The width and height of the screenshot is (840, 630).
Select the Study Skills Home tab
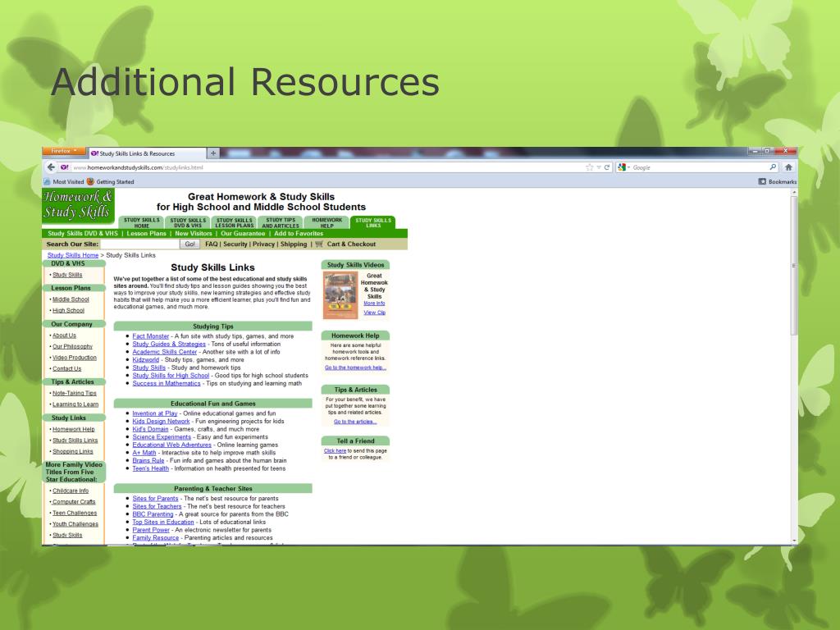pos(141,223)
